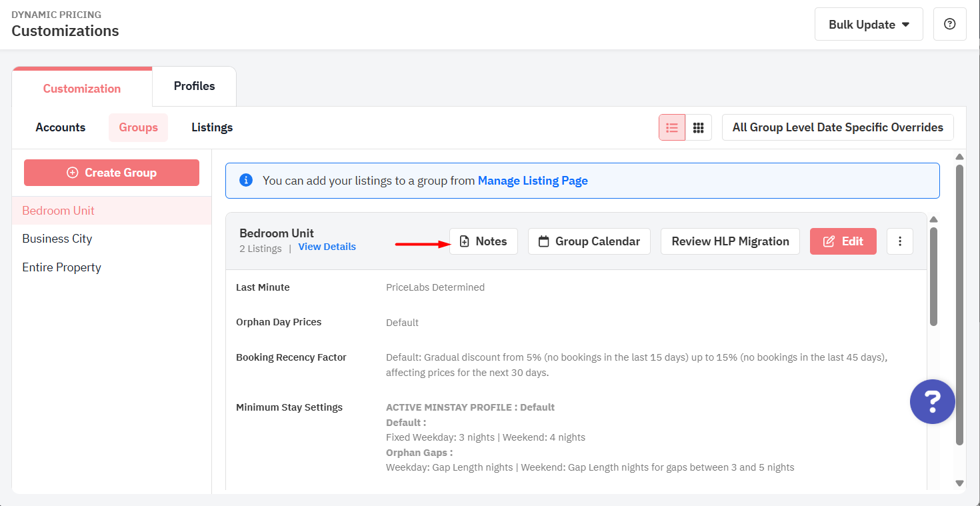The image size is (980, 506).
Task: Edit the Bedroom Unit group
Action: point(843,241)
